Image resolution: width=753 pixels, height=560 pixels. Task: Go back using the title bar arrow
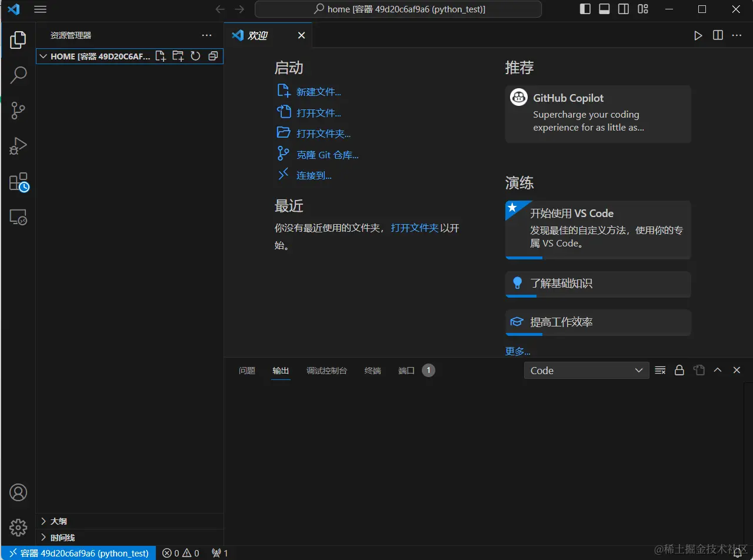(220, 9)
